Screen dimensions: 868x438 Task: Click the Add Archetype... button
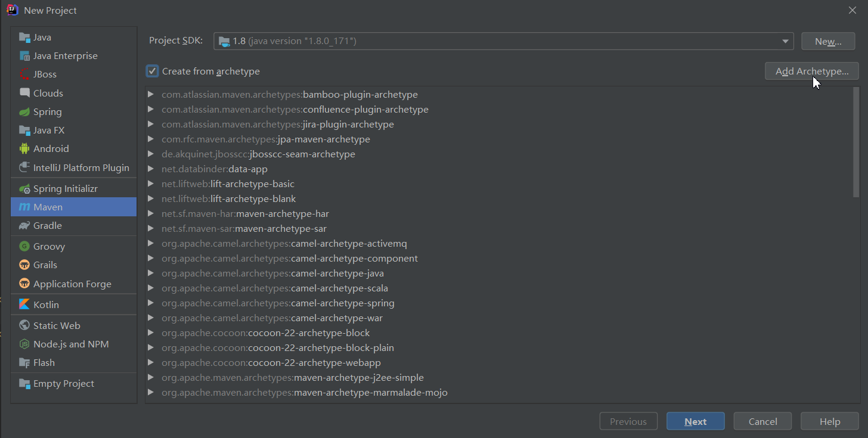811,71
